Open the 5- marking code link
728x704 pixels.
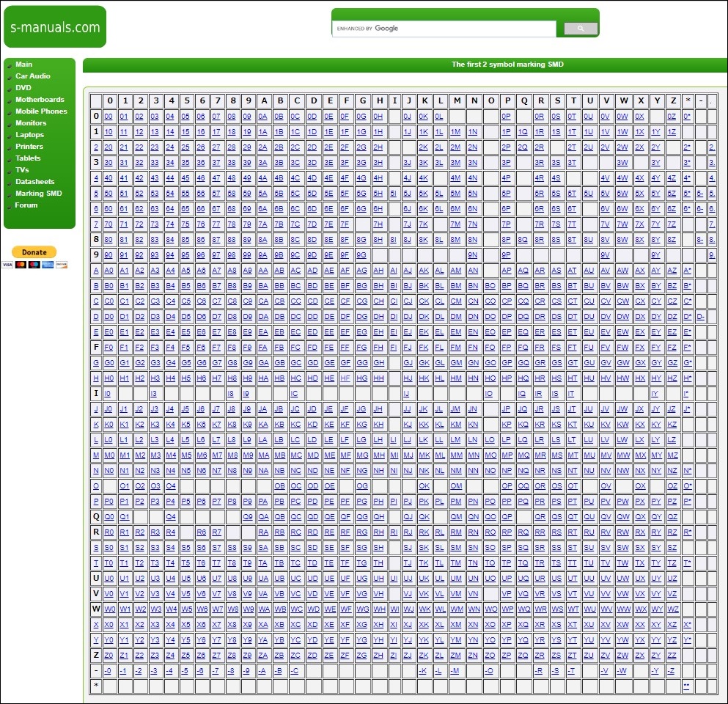point(699,193)
